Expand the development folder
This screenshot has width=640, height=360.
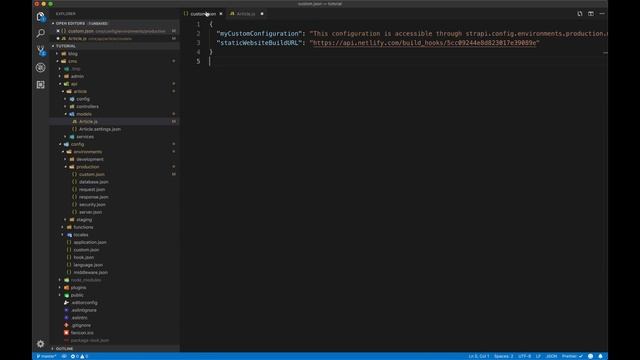pyautogui.click(x=89, y=159)
